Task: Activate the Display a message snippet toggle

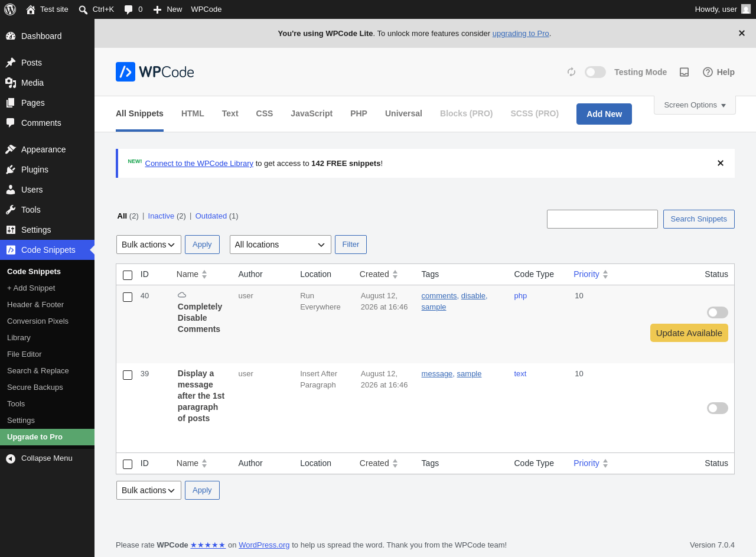Action: (718, 408)
